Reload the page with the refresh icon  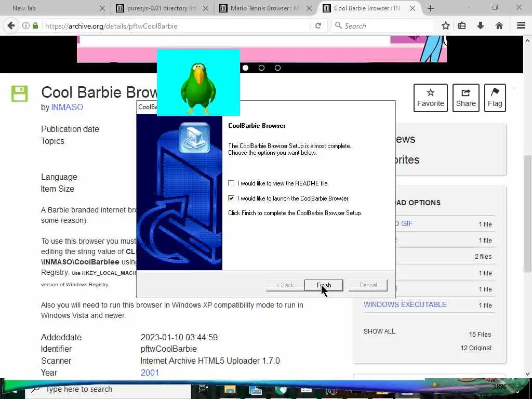click(318, 26)
